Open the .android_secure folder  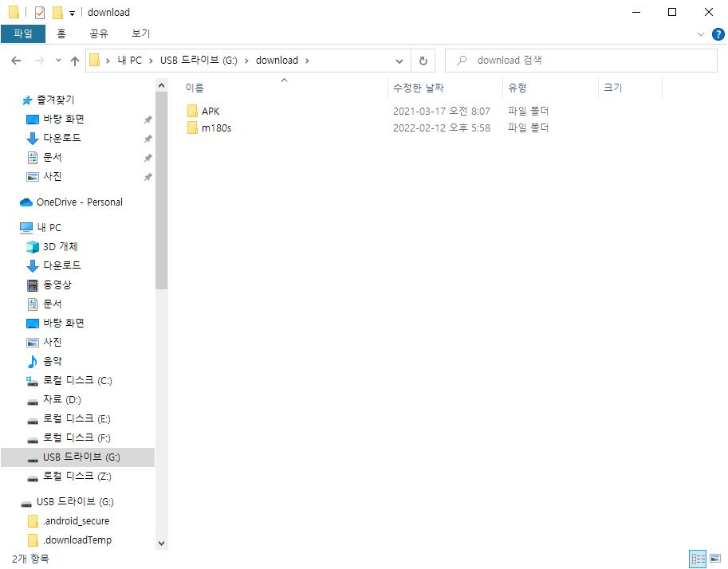(76, 521)
